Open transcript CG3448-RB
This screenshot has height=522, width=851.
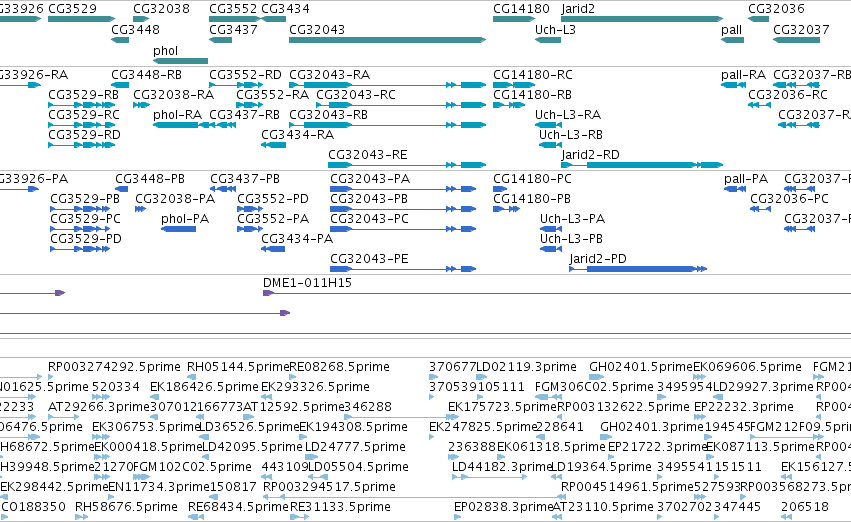[x=146, y=74]
